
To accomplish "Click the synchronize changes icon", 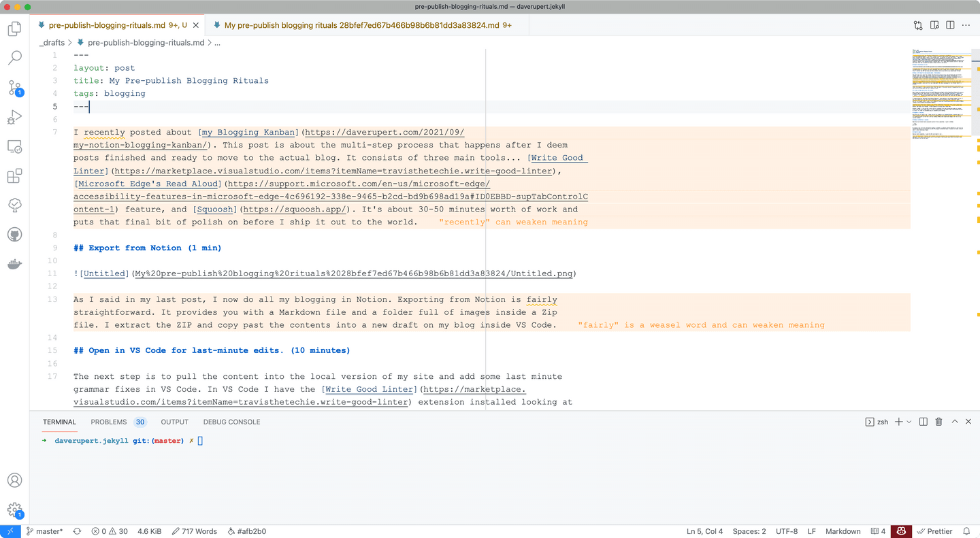I will (x=77, y=531).
